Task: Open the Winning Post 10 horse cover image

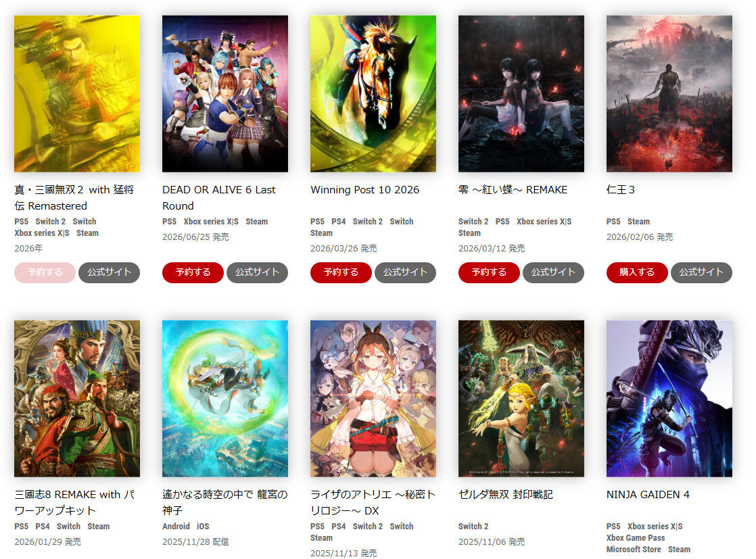Action: click(373, 93)
